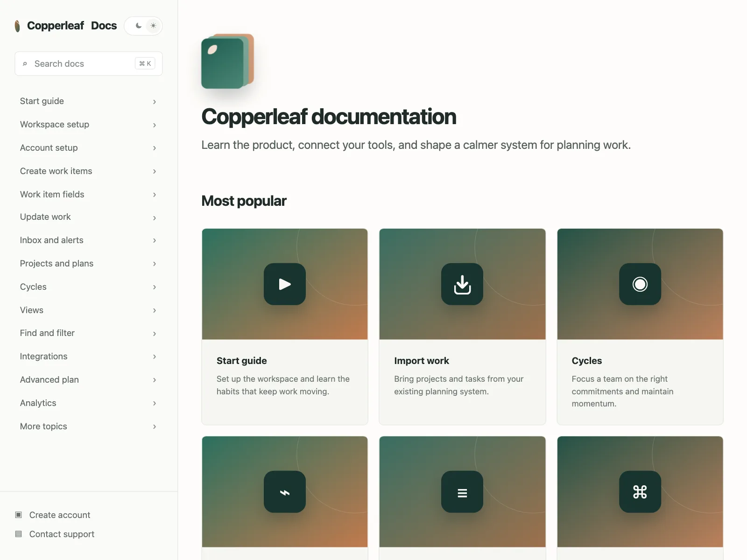Click the 'Copperleaf documentation' heading
747x560 pixels.
tap(329, 117)
